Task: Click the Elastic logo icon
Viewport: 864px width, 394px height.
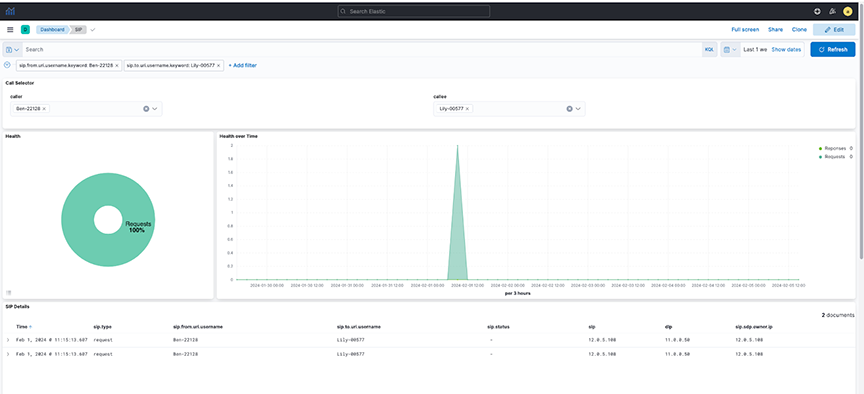Action: 10,11
